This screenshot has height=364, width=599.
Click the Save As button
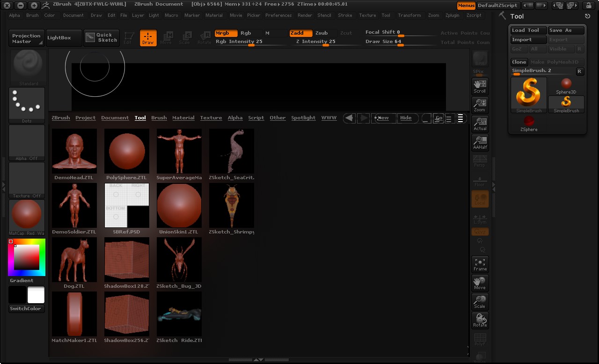tap(566, 30)
